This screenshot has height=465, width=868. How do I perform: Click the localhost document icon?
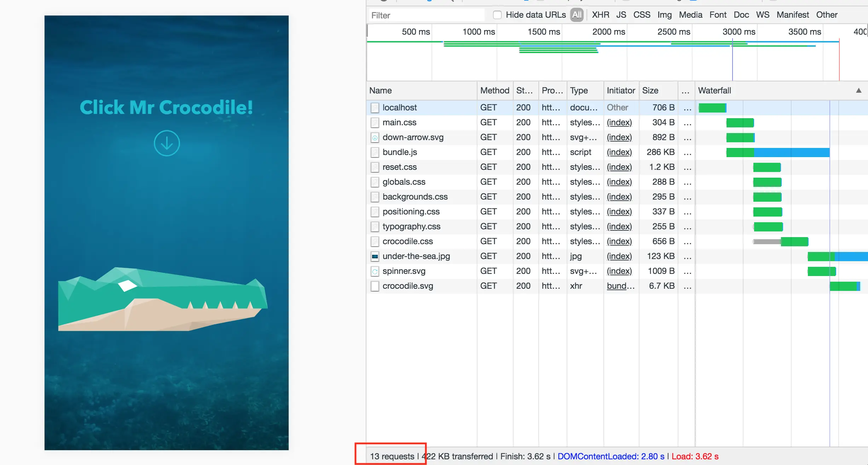[375, 108]
